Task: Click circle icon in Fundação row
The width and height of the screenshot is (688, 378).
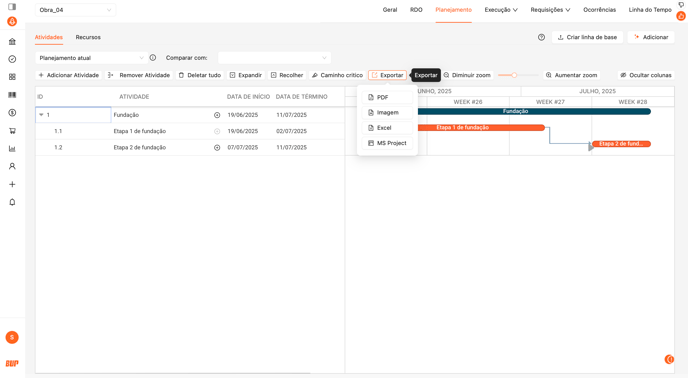Action: [x=217, y=115]
